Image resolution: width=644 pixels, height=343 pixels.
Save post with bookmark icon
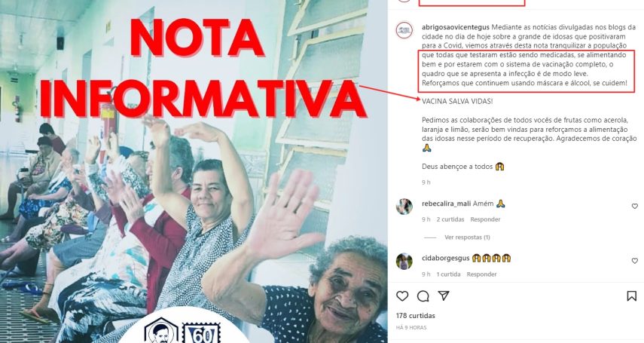click(x=632, y=296)
